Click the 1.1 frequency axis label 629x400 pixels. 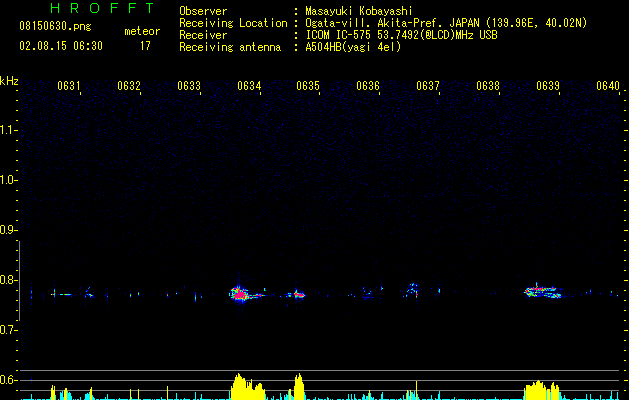pos(9,130)
